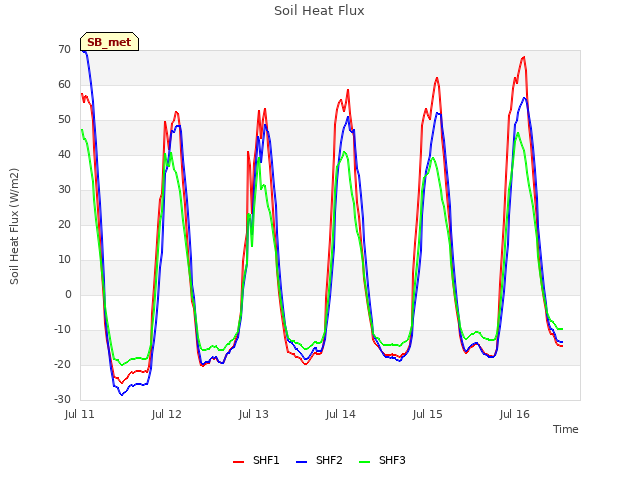The height and width of the screenshot is (480, 640).
Task: Click the blue SHF2 legend line marker
Action: (301, 462)
